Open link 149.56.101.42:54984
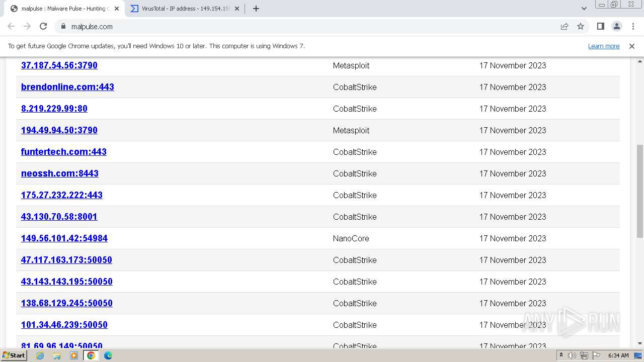The height and width of the screenshot is (362, 644). click(x=64, y=238)
